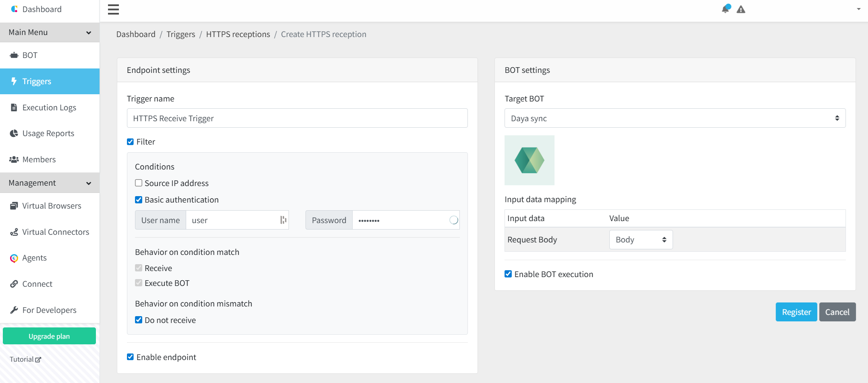Click the Tutorial external link icon
Viewport: 868px width, 383px height.
tap(38, 360)
